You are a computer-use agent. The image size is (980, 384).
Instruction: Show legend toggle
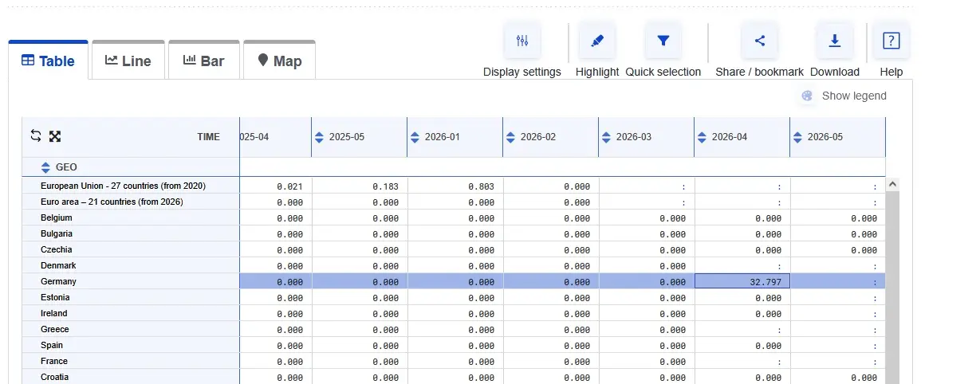pyautogui.click(x=844, y=96)
